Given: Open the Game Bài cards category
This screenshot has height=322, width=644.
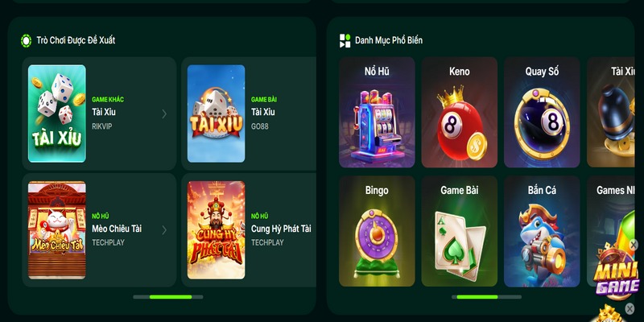Looking at the screenshot, I should [x=459, y=231].
